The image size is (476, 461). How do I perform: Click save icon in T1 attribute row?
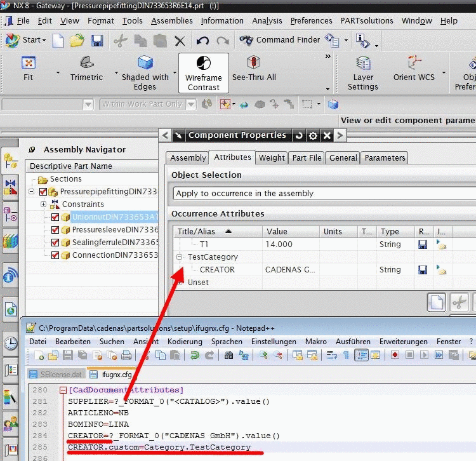click(423, 244)
